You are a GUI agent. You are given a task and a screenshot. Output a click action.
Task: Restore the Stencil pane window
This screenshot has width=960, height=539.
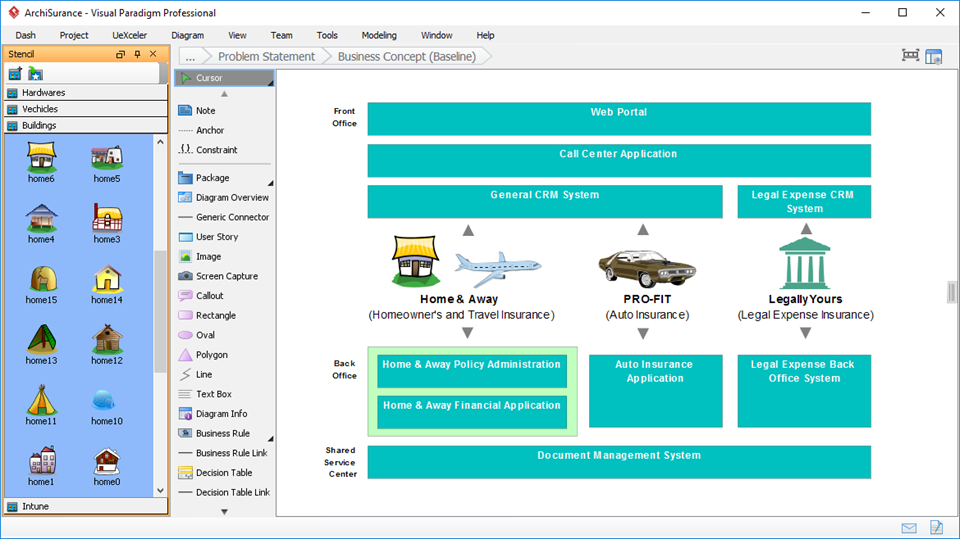click(121, 54)
